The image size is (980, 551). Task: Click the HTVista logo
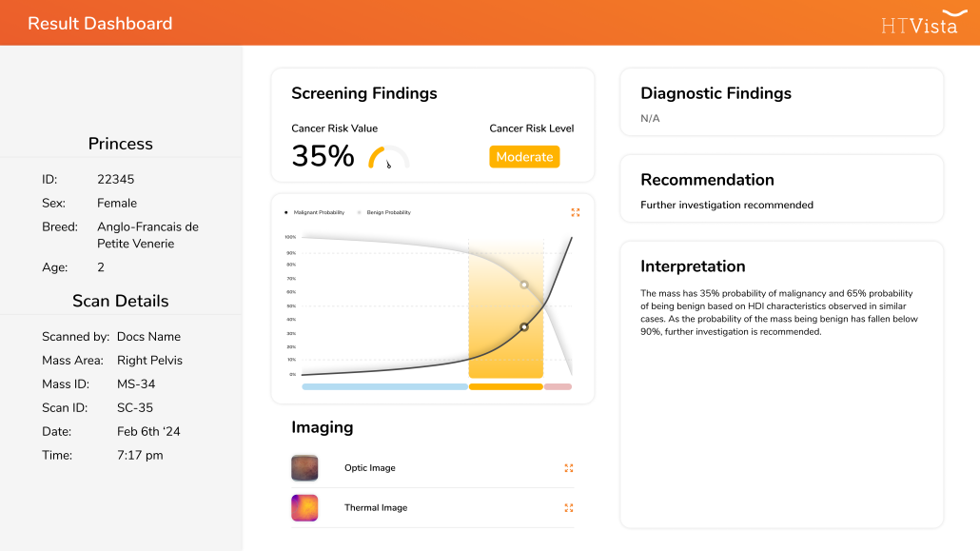click(x=924, y=23)
